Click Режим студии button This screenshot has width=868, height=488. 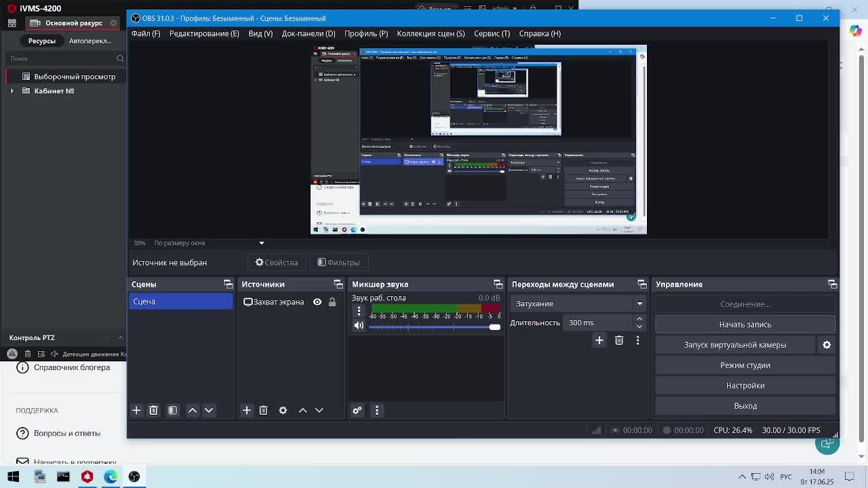[x=745, y=365]
